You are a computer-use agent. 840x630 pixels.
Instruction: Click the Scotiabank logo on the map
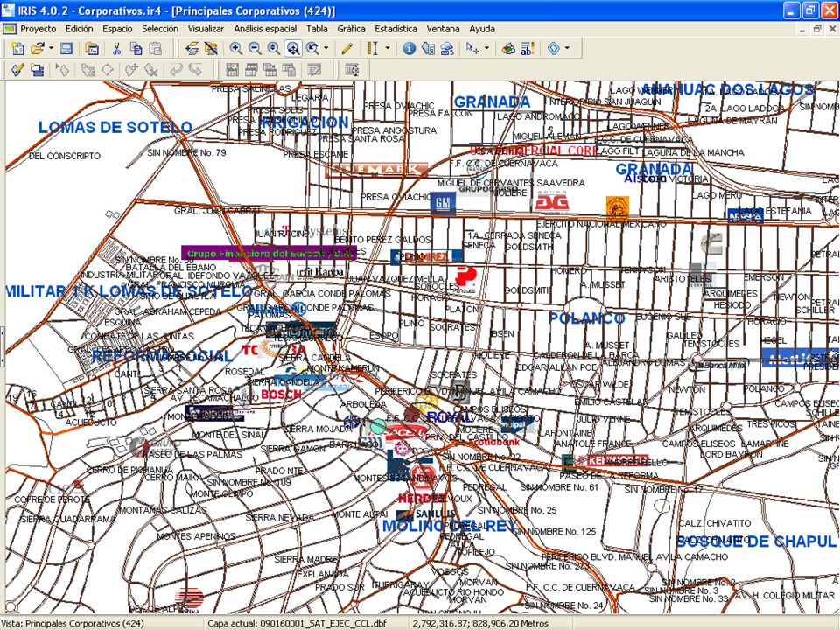495,442
